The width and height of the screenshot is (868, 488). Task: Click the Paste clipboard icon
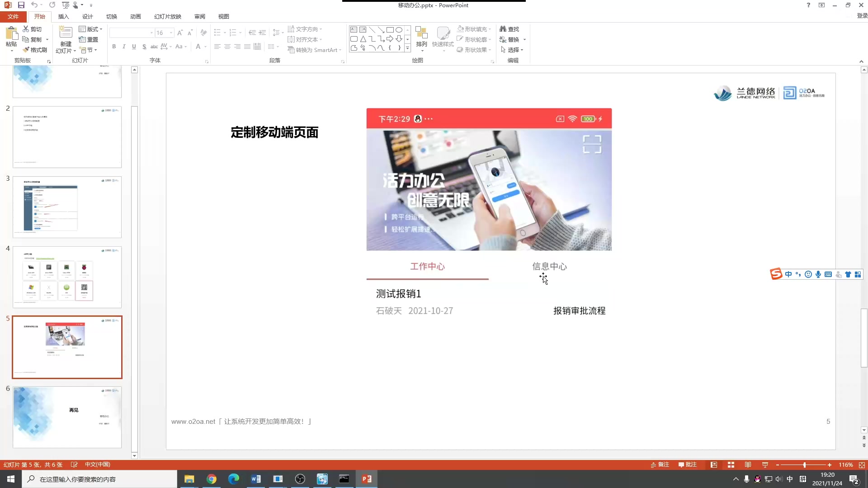tap(11, 33)
